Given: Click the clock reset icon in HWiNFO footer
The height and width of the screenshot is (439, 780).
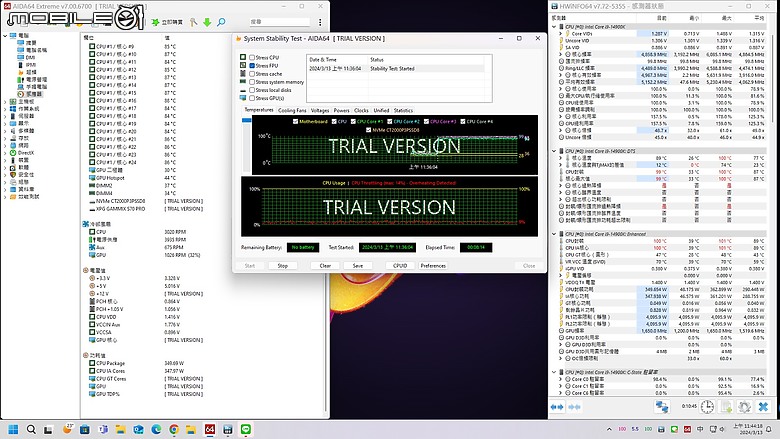Looking at the screenshot, I should 707,406.
